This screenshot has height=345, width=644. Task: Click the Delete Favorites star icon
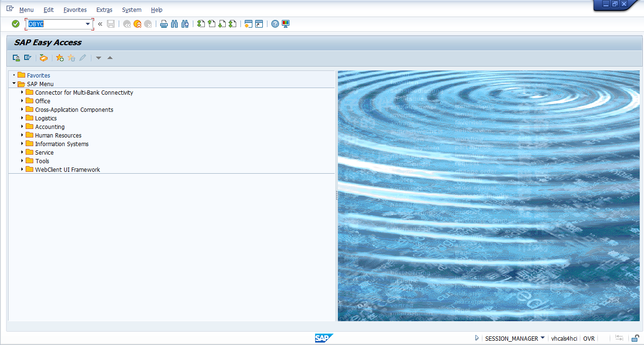tap(71, 58)
